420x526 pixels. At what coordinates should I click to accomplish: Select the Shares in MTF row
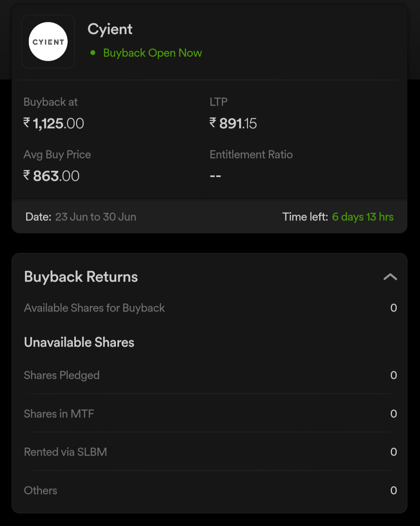(210, 413)
